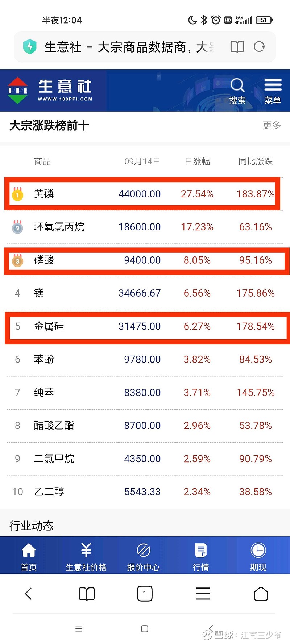Open reader mode book icon in address bar
This screenshot has height=644, width=290.
(x=237, y=47)
